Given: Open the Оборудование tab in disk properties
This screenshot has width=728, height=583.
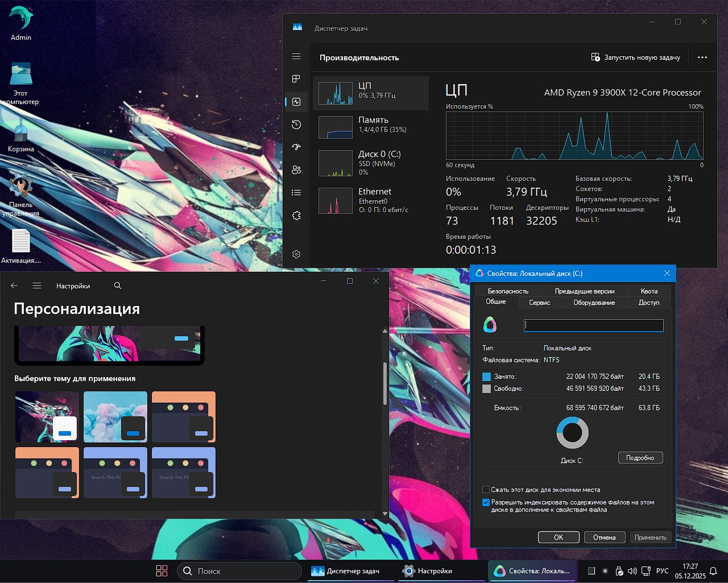Looking at the screenshot, I should pos(594,303).
